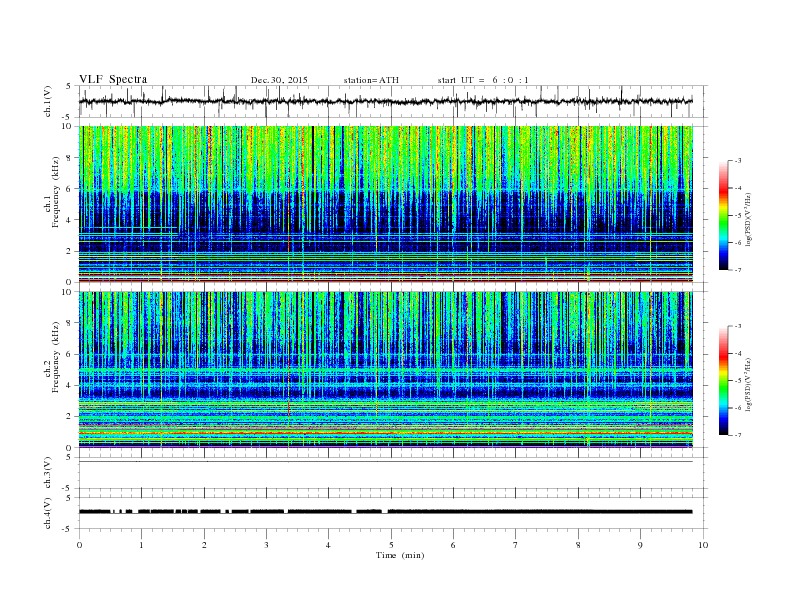Select the ch.1 "Frequency (kHz)" axis label
The width and height of the screenshot is (792, 612).
(x=56, y=192)
